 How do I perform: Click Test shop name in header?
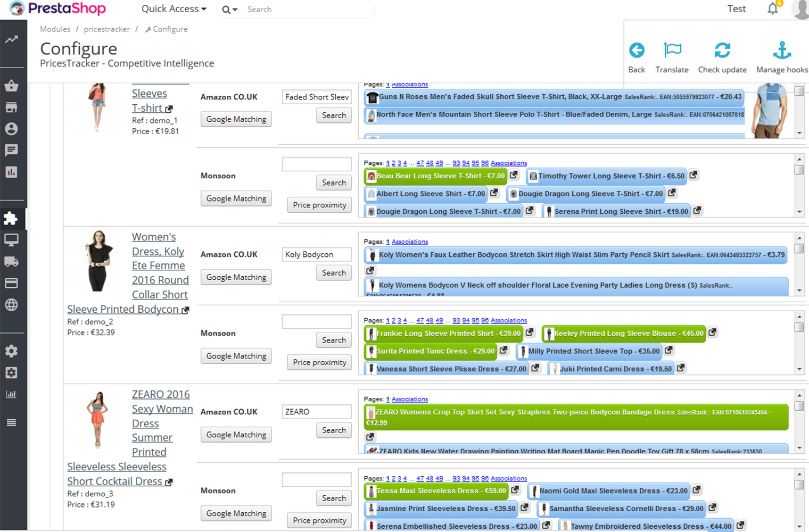coord(737,9)
